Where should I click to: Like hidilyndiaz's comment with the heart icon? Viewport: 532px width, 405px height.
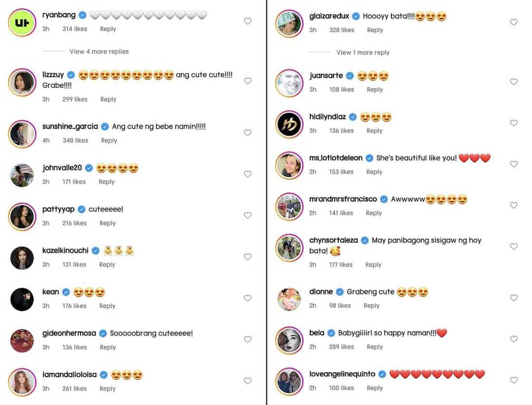513,122
